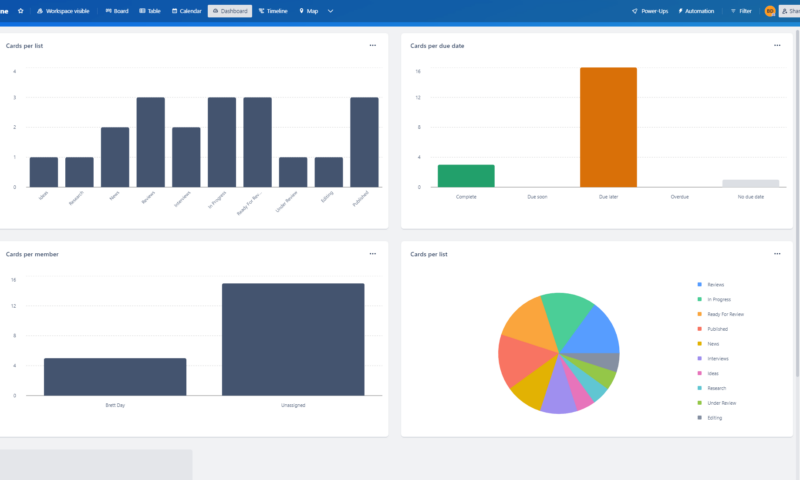The height and width of the screenshot is (480, 800).
Task: Click the Editing legend label
Action: [x=714, y=418]
